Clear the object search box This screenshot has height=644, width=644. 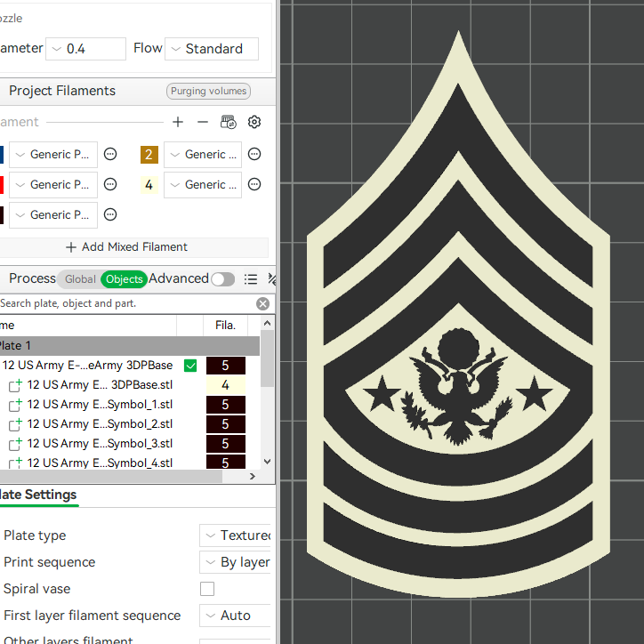(x=263, y=304)
